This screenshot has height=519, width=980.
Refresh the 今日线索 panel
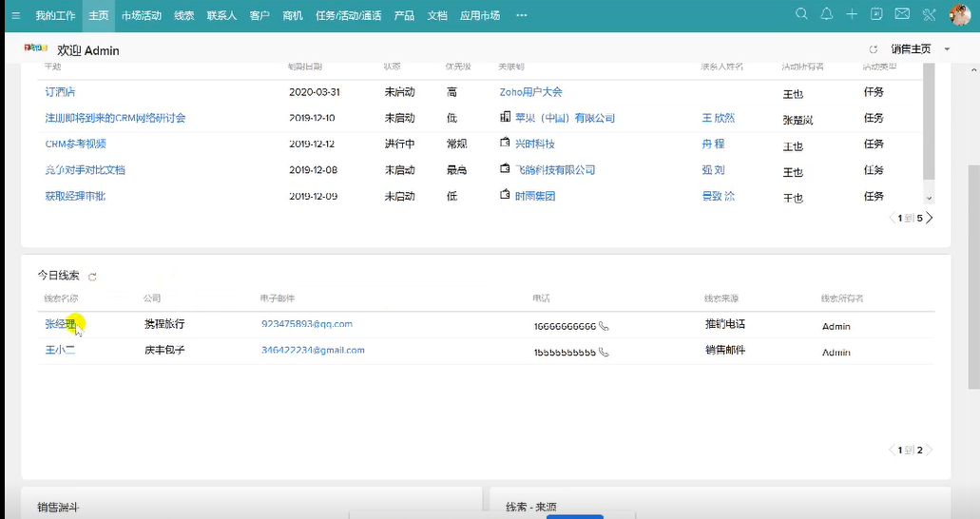tap(92, 277)
